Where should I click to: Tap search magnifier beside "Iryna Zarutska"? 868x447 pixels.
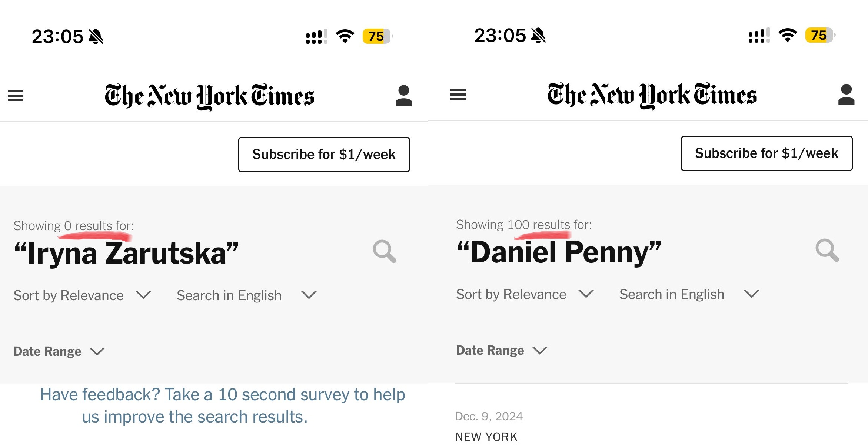tap(385, 251)
